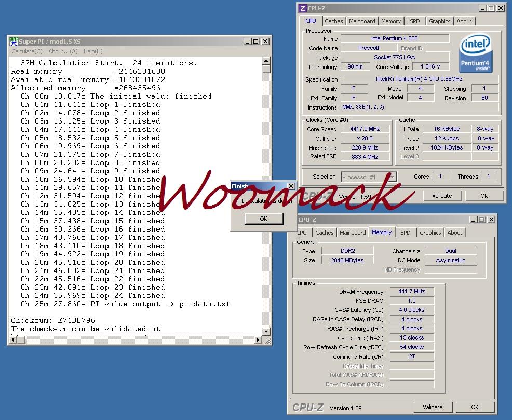This screenshot has width=512, height=420.
Task: Click the Specification 'Intel(R) Pentium(R) 4 CPU 2.66GHz'
Action: [420, 79]
